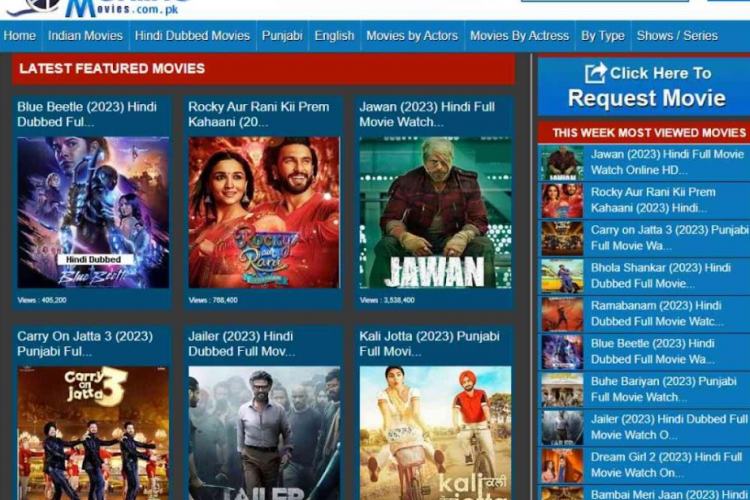The height and width of the screenshot is (500, 750).
Task: Click Blue Beetle small sidebar thumbnail
Action: (562, 352)
